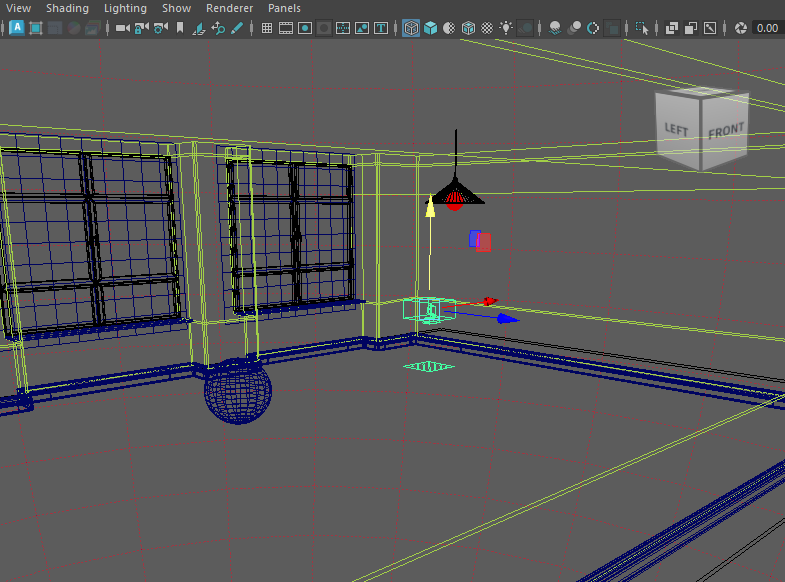
Task: Toggle Isolate Select in the toolbar
Action: (641, 28)
